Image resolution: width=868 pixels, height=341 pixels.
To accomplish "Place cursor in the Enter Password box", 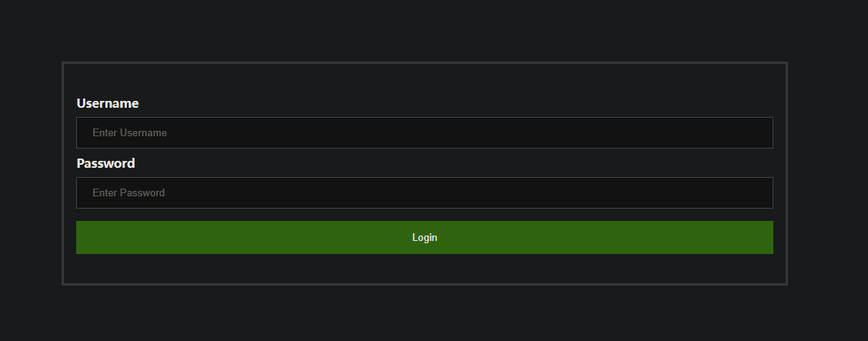I will 424,192.
